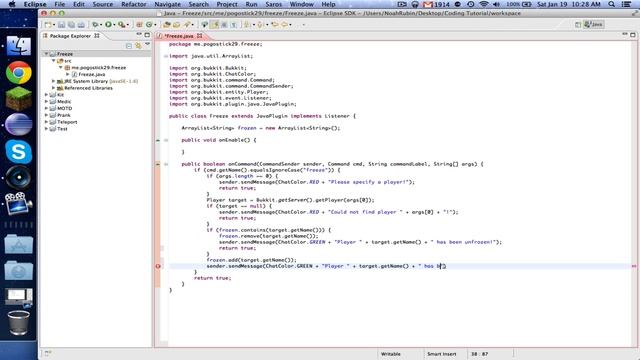Minimize the Package Explorer view
The image size is (640, 360).
(x=139, y=35)
